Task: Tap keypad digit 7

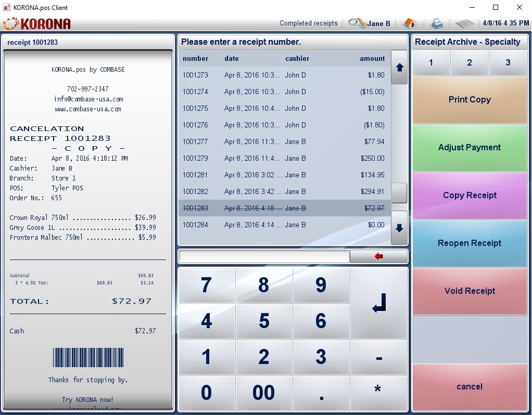Action: click(x=207, y=285)
